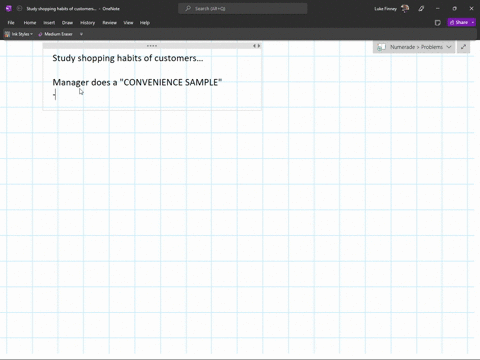Select the Medium Eraser tool
480x360 pixels.
(55, 34)
